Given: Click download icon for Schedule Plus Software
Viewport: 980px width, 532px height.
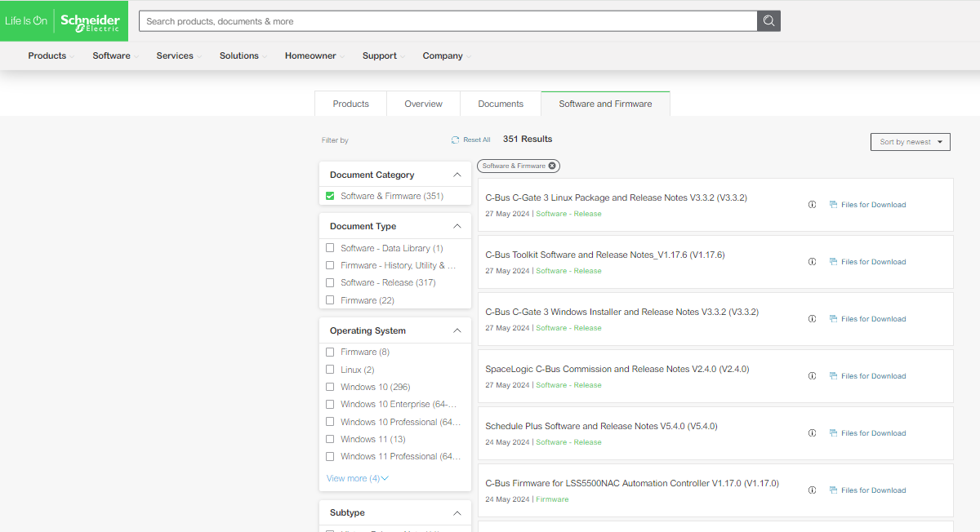Looking at the screenshot, I should point(833,433).
